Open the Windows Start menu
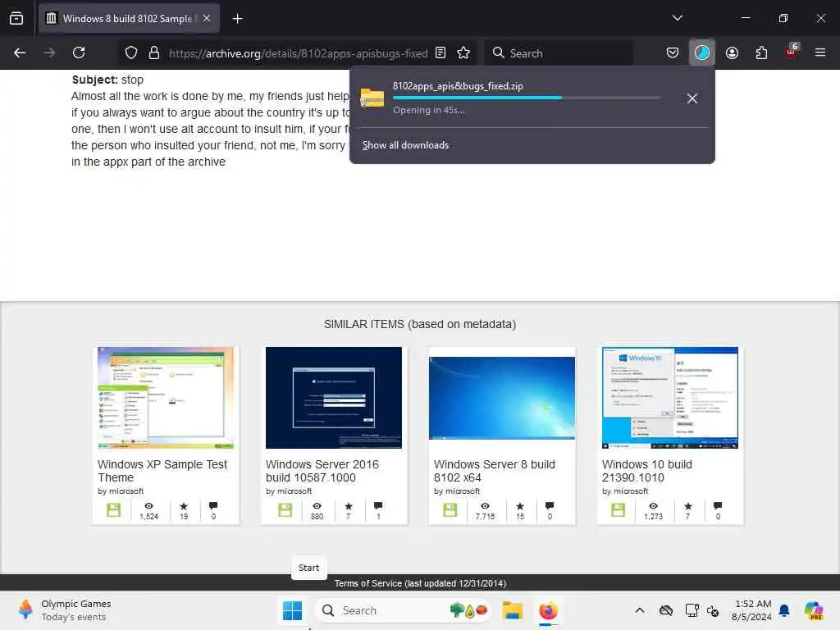 click(x=293, y=610)
